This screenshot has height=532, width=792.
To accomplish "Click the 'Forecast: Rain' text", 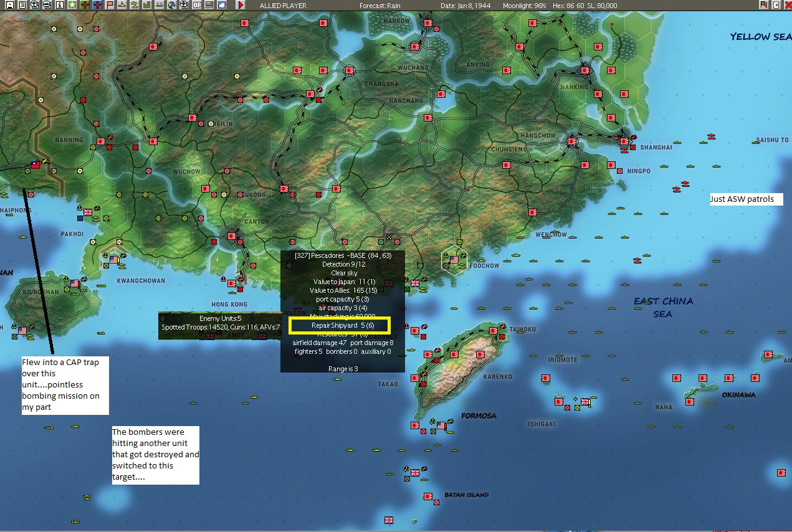I will [x=379, y=6].
